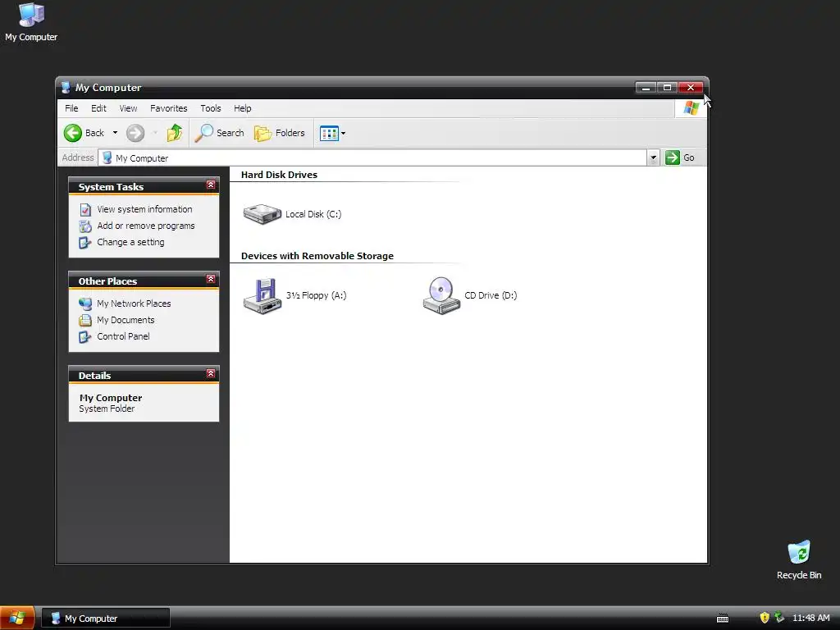Screen dimensions: 840x630
Task: Click the green Back arrow button
Action: point(73,133)
